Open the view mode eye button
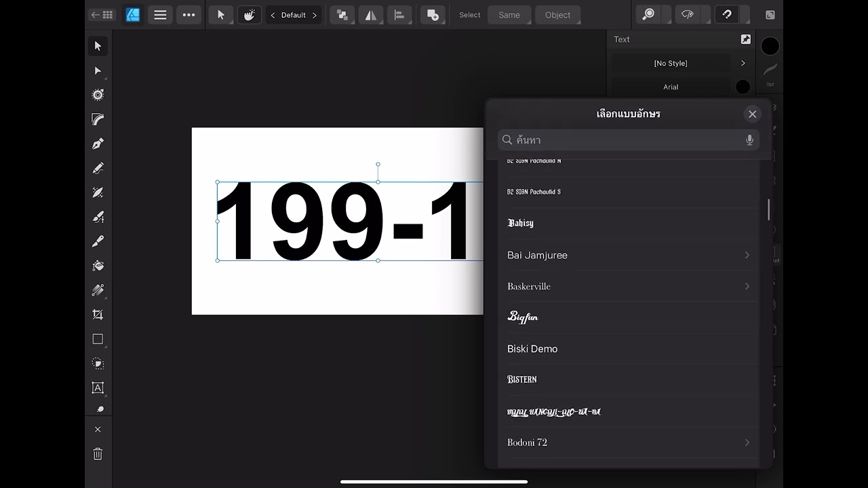 tap(688, 15)
